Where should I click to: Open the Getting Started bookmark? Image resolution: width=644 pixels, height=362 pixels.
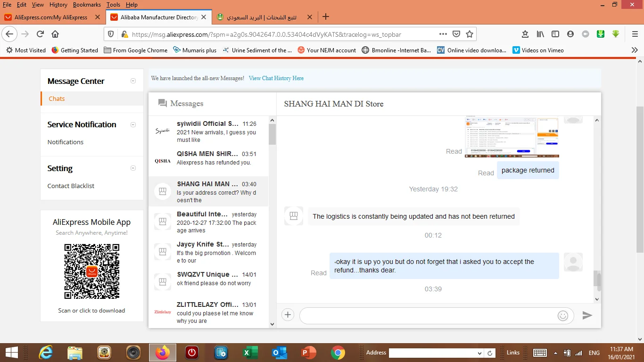(74, 50)
